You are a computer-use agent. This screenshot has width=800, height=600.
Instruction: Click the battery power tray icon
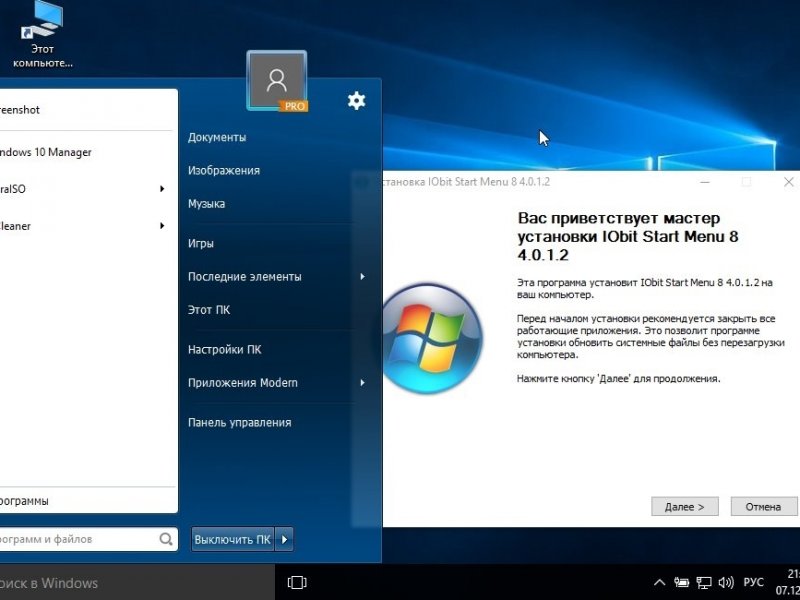pos(681,583)
